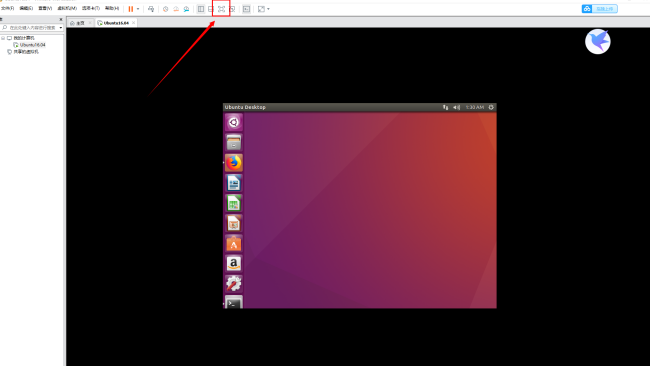Image resolution: width=650 pixels, height=366 pixels.
Task: Send Ctrl+Alt+Del to the virtual machine
Action: (x=151, y=9)
